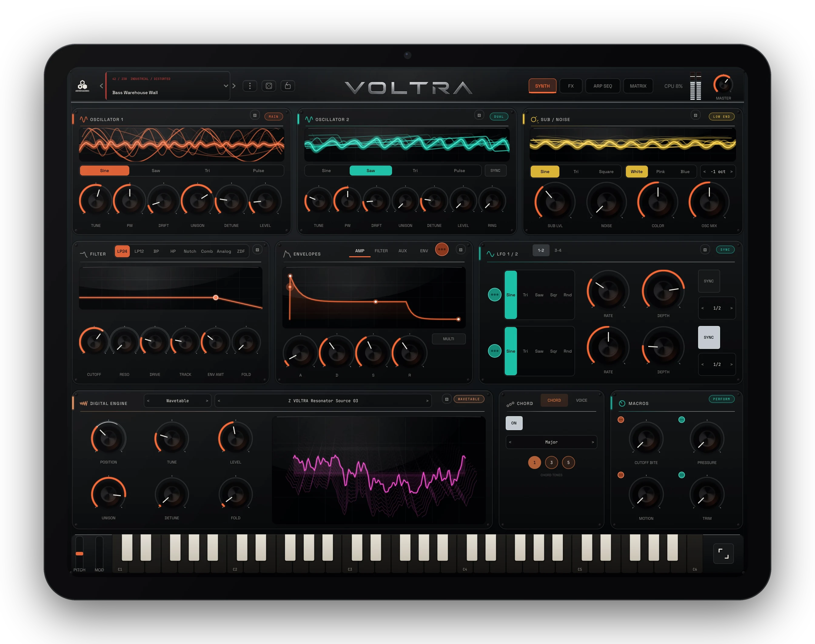This screenshot has height=644, width=815.
Task: Toggle the Oscillator 2 SYNC button
Action: 495,171
